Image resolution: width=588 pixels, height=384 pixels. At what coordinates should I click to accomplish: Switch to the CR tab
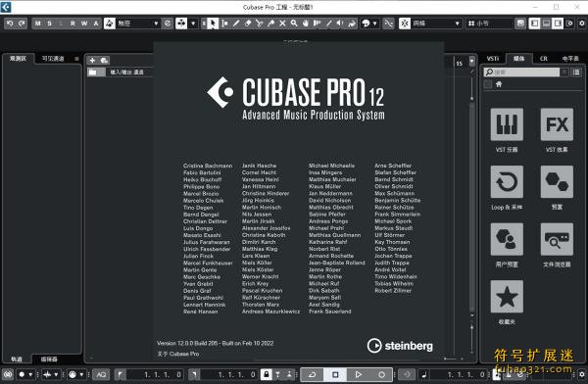point(543,59)
